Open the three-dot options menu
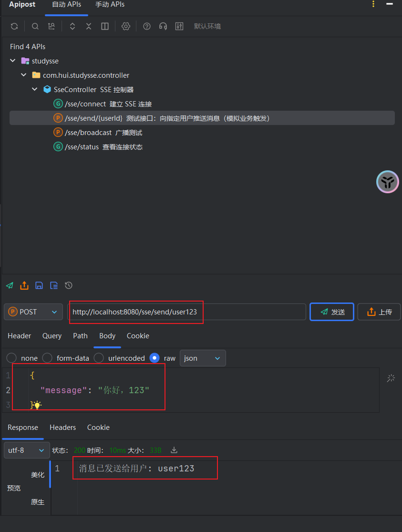This screenshot has width=402, height=532. (373, 4)
